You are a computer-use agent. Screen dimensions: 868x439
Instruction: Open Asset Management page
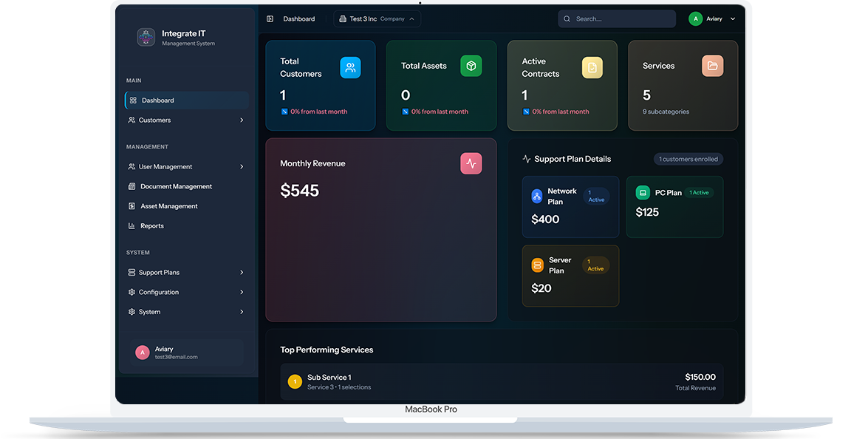168,206
